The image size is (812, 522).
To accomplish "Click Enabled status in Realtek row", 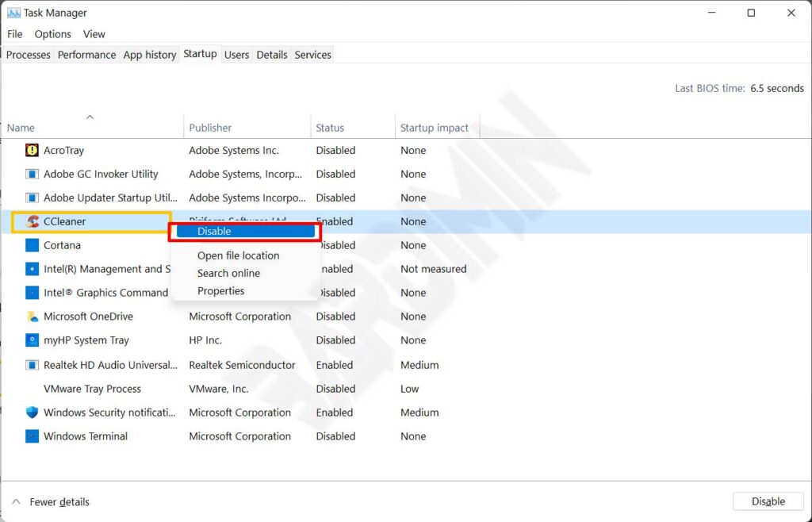I will tap(335, 365).
